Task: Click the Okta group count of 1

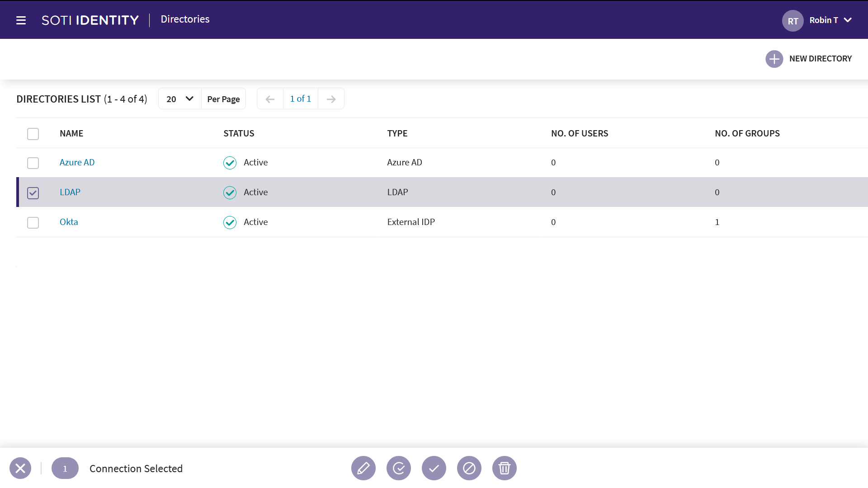Action: (x=717, y=222)
